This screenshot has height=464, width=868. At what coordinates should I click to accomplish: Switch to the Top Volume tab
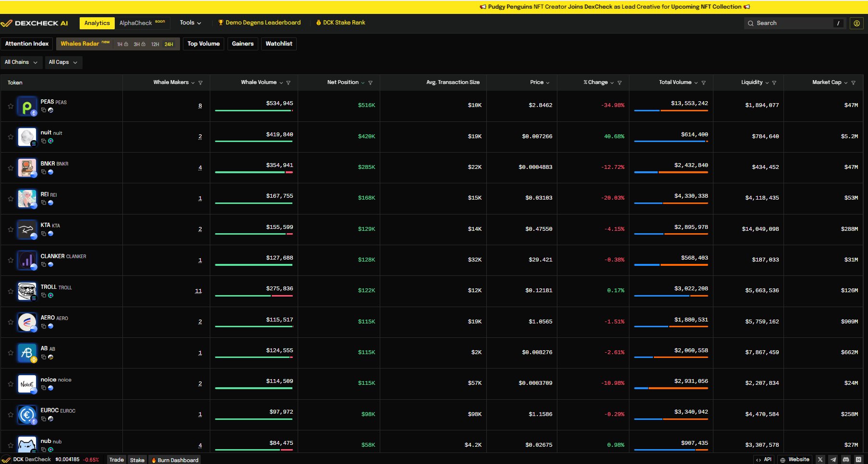click(x=204, y=44)
